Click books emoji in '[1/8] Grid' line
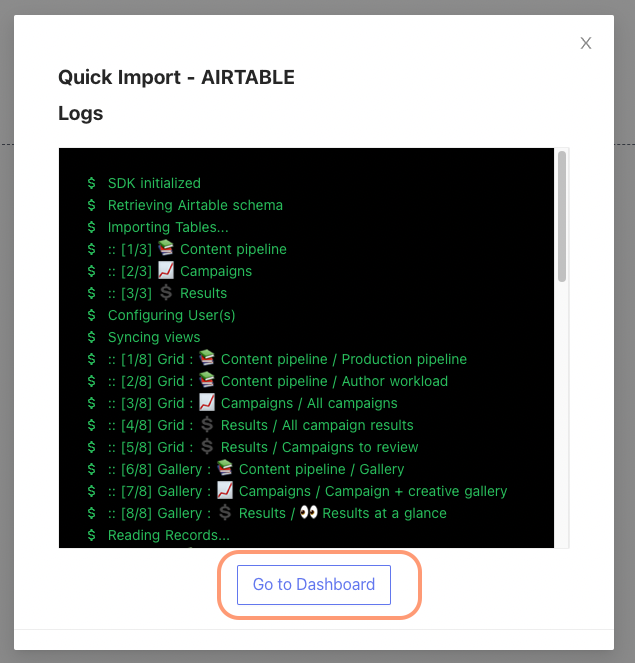This screenshot has height=663, width=635. (x=207, y=358)
